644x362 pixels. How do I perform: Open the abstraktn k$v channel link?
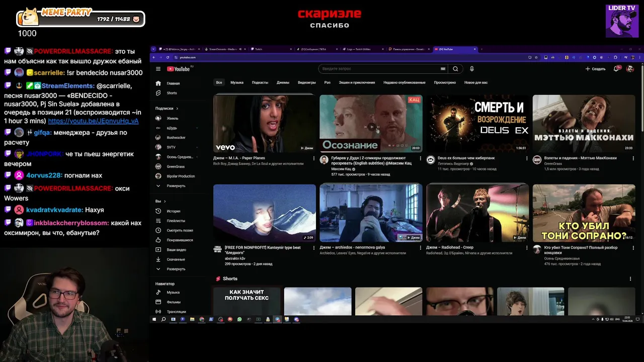(235, 258)
